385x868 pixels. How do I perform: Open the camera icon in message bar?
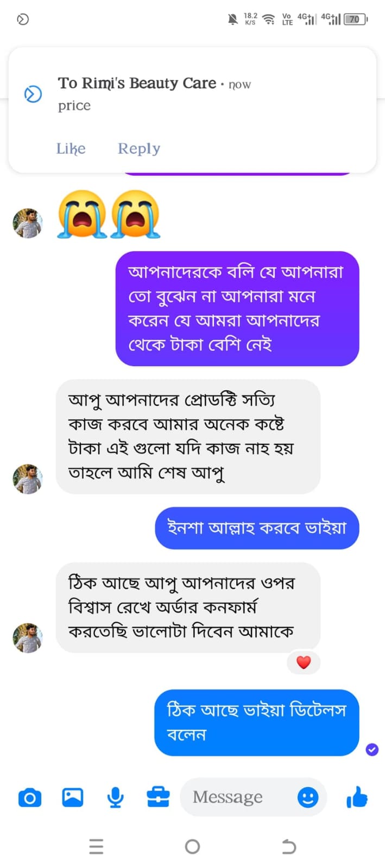coord(30,797)
